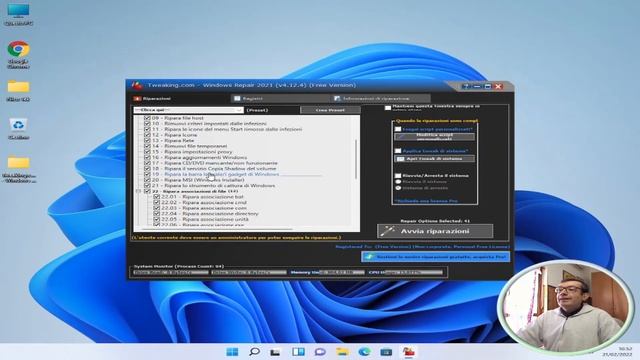
Task: Uncheck 22 - Ripara associazioni di file checkbox
Action: [x=147, y=191]
